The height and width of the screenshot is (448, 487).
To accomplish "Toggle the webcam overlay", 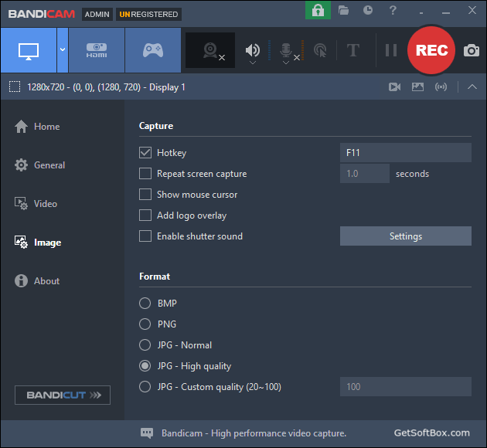I will click(210, 50).
